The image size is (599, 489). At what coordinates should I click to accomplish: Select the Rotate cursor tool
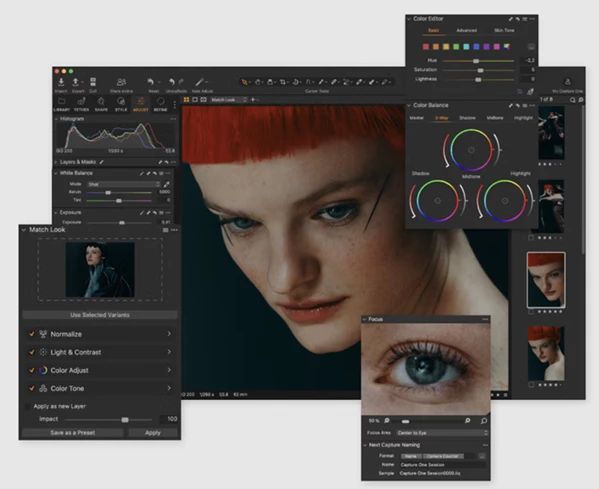click(x=296, y=82)
